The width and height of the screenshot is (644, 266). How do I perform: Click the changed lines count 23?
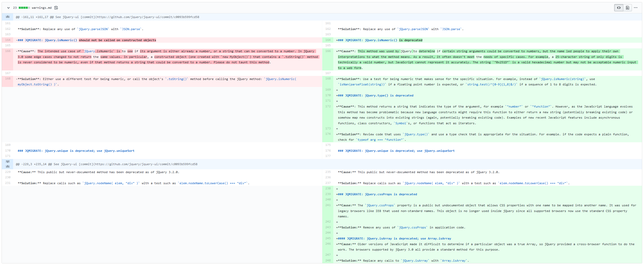pyautogui.click(x=15, y=8)
